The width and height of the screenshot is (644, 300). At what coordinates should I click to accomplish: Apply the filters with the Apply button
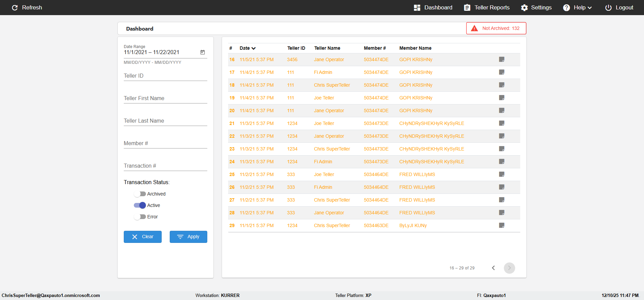pos(189,237)
